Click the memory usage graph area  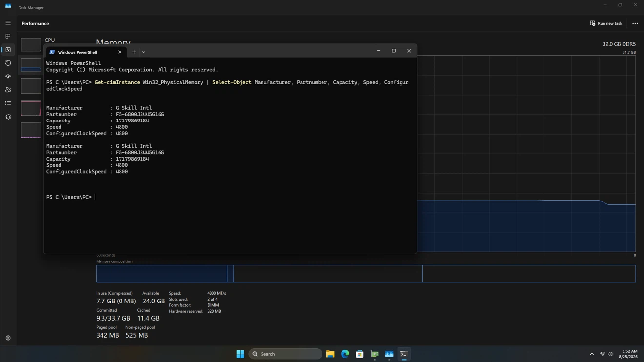point(526,154)
